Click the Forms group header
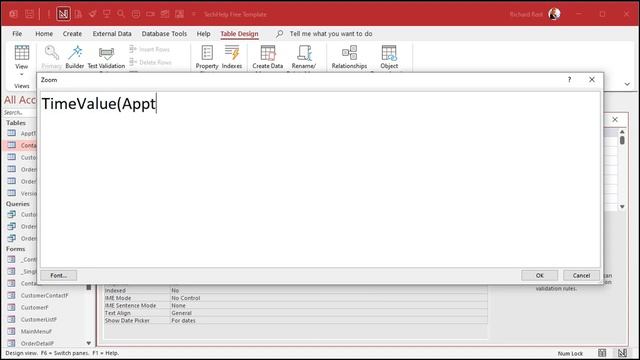 point(16,249)
